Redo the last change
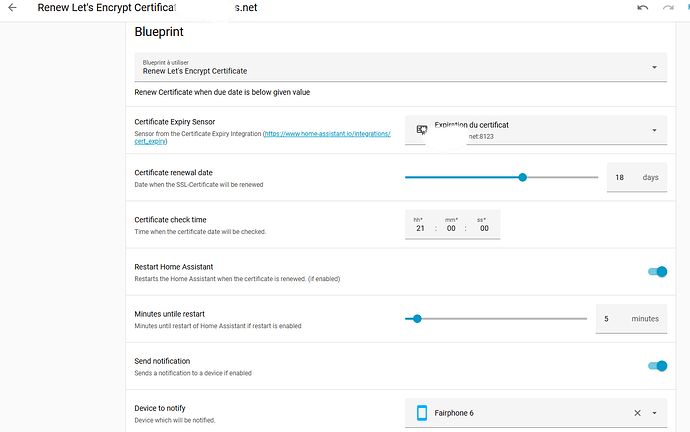 click(x=668, y=7)
